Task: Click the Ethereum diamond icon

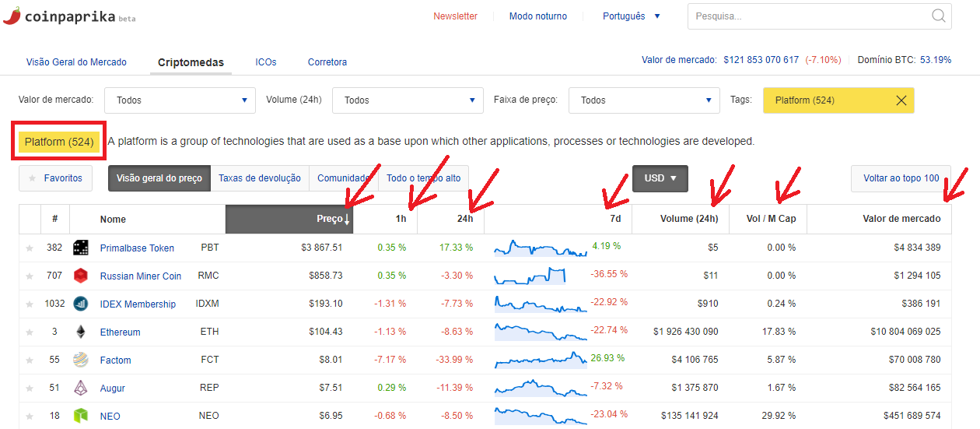Action: (x=81, y=332)
